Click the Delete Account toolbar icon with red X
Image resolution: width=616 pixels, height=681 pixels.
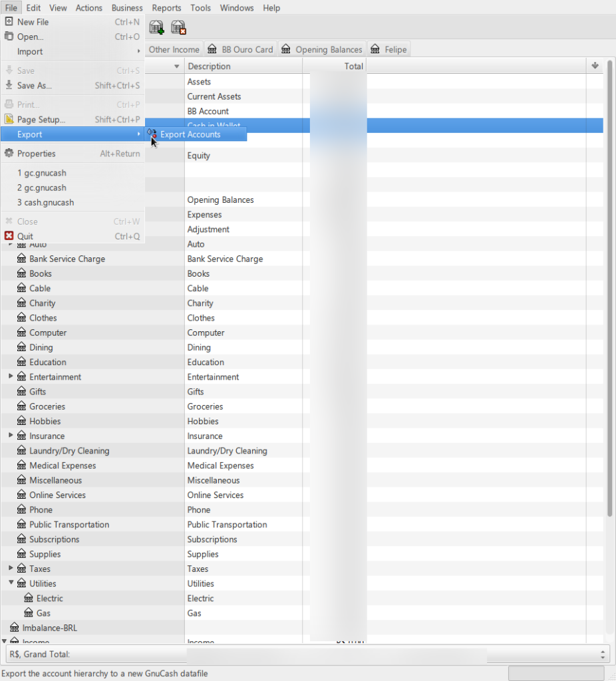tap(178, 27)
